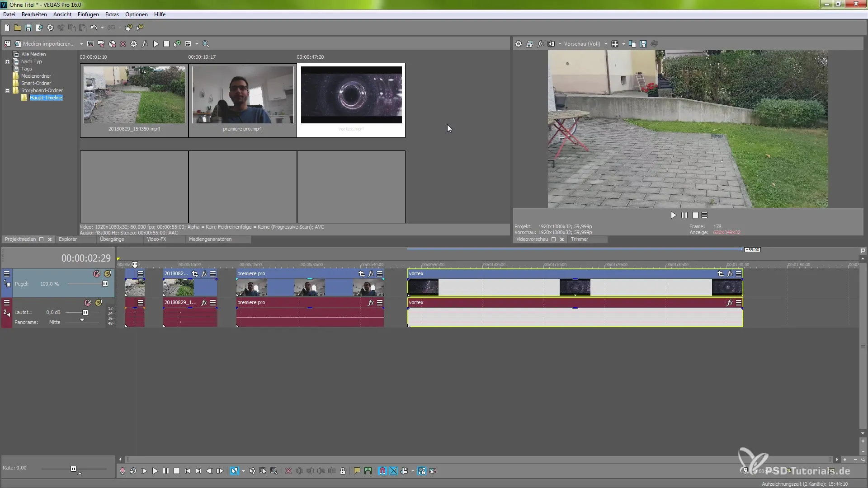Toggle automatic crossfades in timeline toolbar
Viewport: 868px width, 488px height.
point(393,471)
